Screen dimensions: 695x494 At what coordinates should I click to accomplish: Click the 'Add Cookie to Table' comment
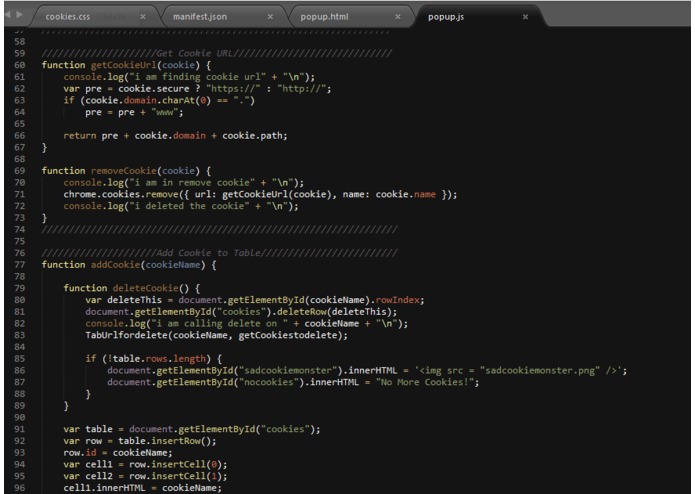(219, 253)
